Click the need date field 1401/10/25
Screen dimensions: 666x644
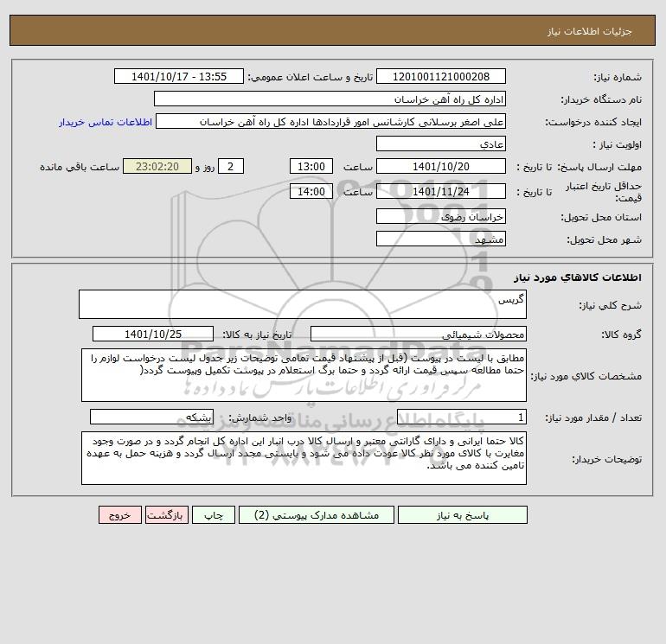(x=153, y=334)
